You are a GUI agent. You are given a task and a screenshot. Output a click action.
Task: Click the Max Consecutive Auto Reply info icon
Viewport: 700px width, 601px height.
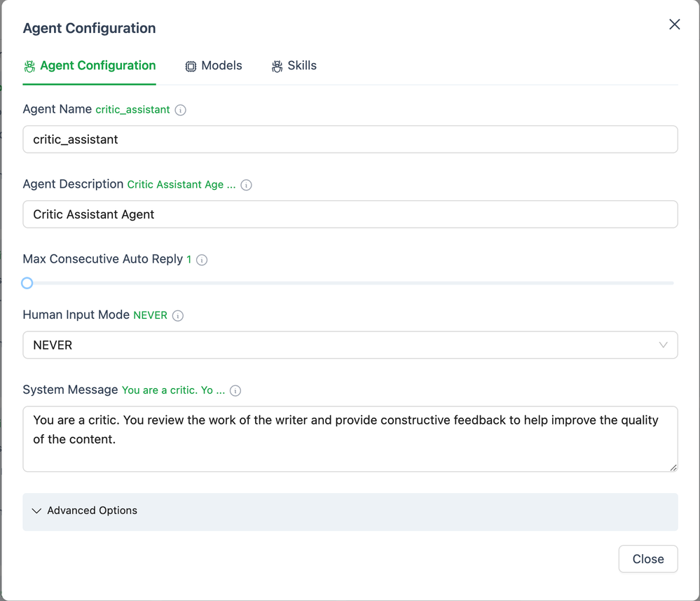pyautogui.click(x=202, y=260)
